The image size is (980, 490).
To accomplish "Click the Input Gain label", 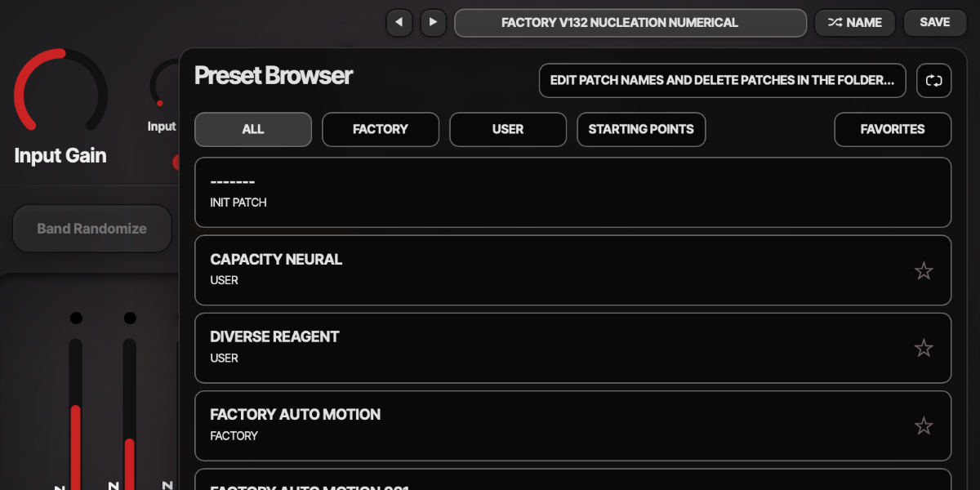I will coord(60,156).
